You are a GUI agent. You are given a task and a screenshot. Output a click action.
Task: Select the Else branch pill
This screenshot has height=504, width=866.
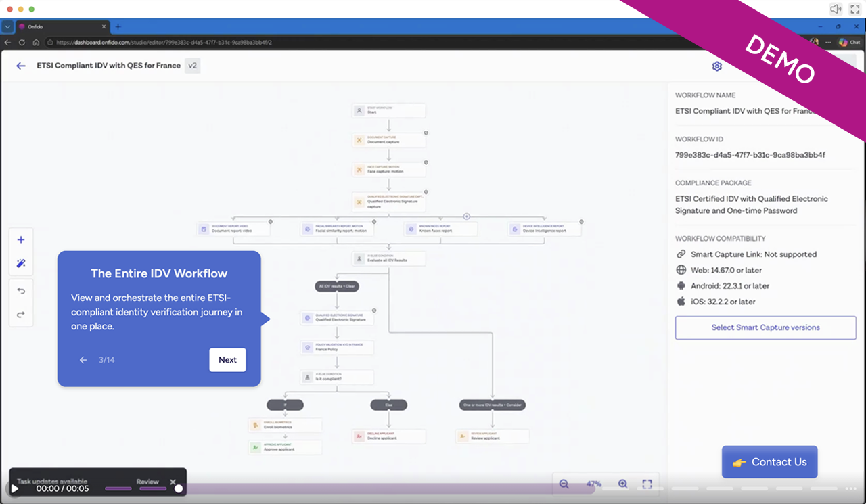(389, 405)
